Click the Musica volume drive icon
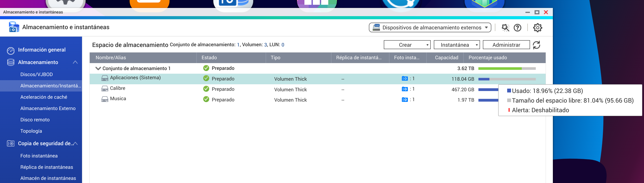Viewport: 644px width, 183px height. pos(105,99)
